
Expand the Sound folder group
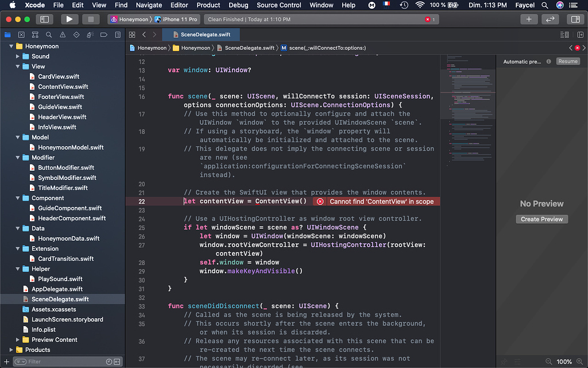(18, 56)
